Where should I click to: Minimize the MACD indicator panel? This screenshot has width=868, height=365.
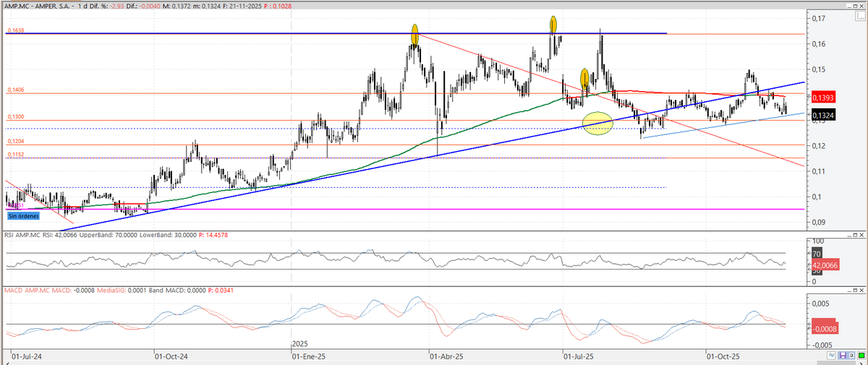tap(849, 291)
